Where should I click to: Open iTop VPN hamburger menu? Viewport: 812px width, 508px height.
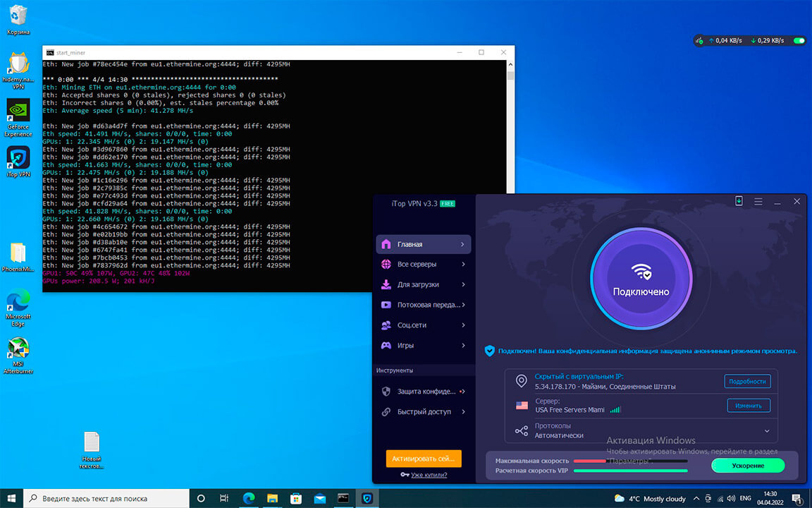[758, 202]
